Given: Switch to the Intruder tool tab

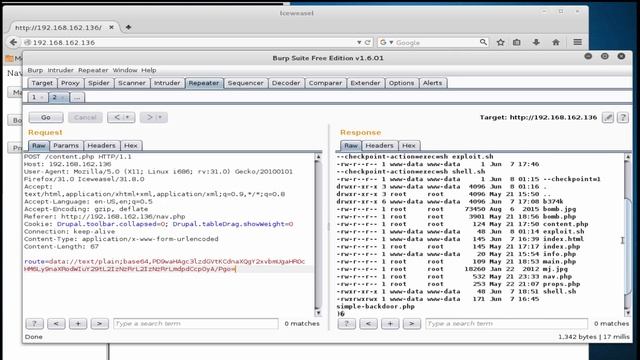Looking at the screenshot, I should (x=167, y=83).
